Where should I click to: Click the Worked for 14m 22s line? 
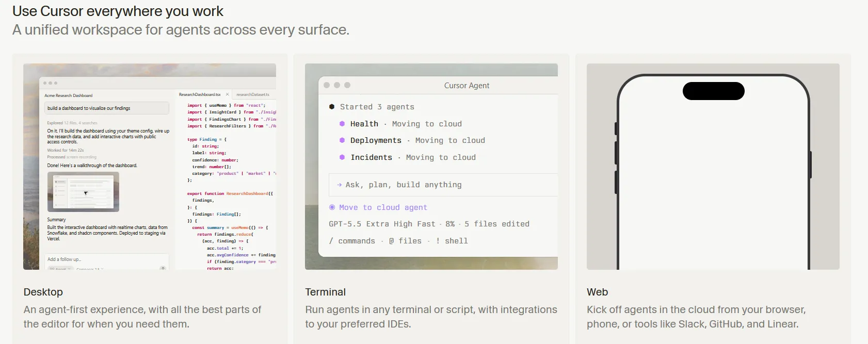[66, 150]
